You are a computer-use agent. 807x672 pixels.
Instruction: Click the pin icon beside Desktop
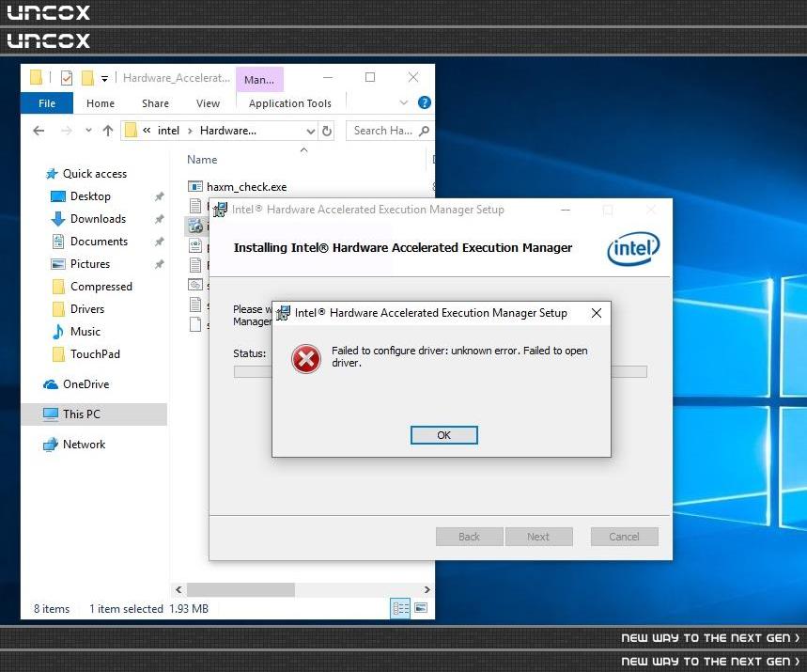point(160,196)
